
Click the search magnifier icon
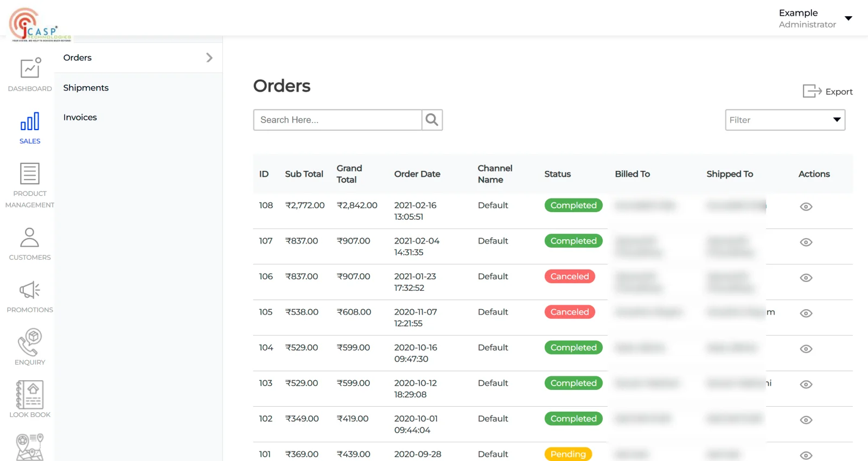[x=432, y=120]
